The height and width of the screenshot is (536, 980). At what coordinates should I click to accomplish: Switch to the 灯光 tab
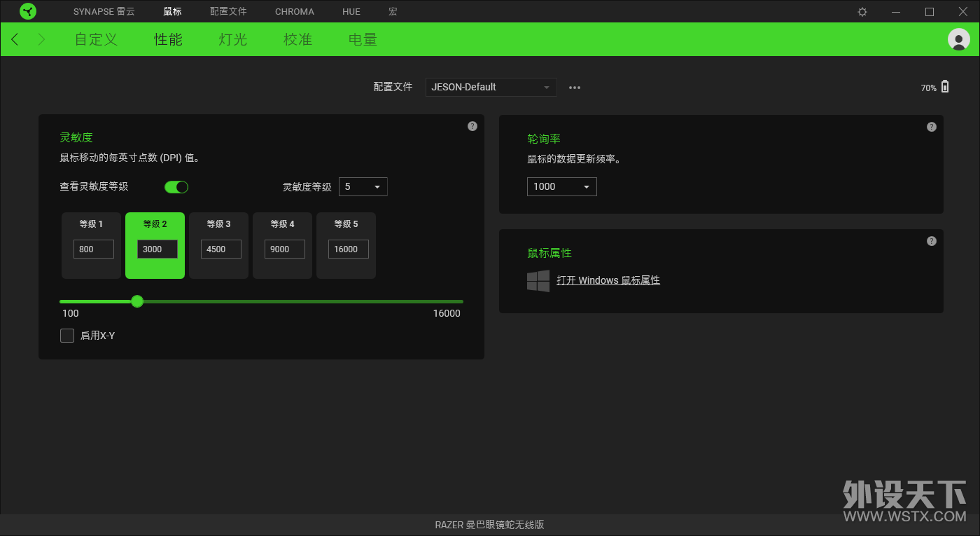tap(233, 39)
